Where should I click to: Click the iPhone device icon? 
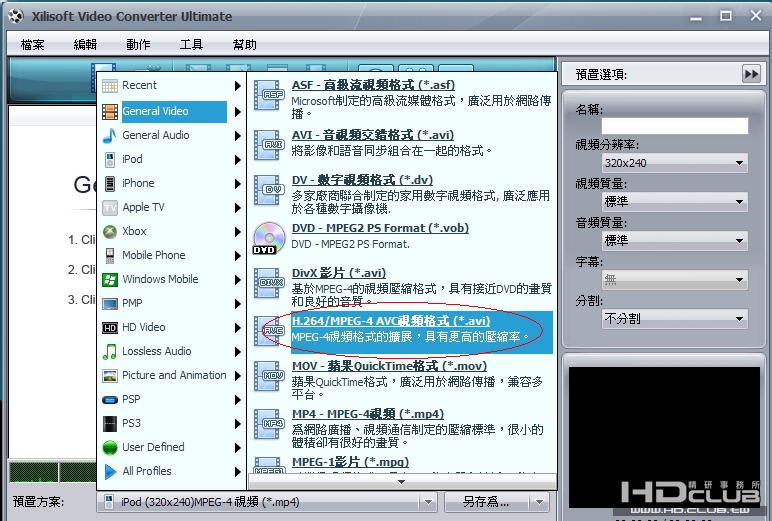point(110,183)
